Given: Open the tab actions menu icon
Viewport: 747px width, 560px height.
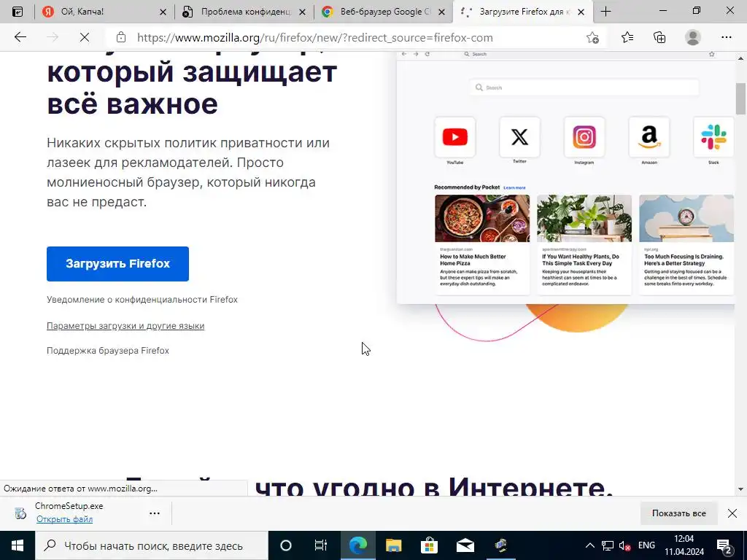Looking at the screenshot, I should 18,12.
